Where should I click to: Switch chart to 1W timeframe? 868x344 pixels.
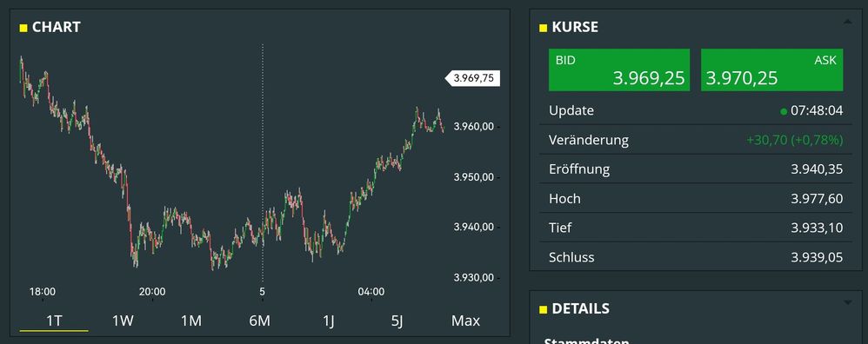[123, 321]
